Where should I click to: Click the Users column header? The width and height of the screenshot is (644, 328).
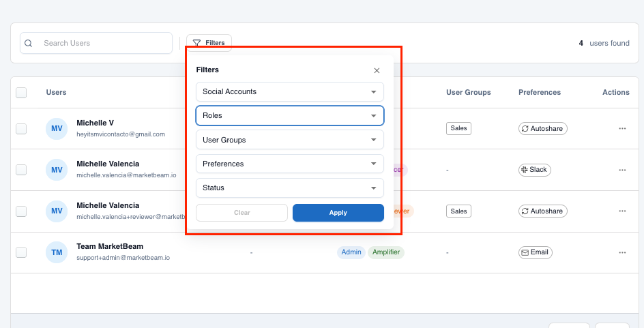pos(56,92)
